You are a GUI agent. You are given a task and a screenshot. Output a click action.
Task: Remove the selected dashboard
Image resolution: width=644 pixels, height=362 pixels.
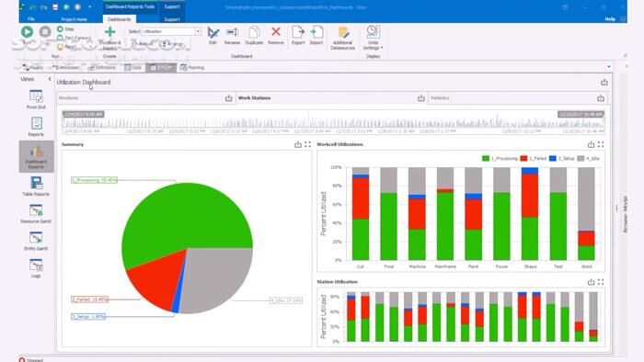[276, 36]
